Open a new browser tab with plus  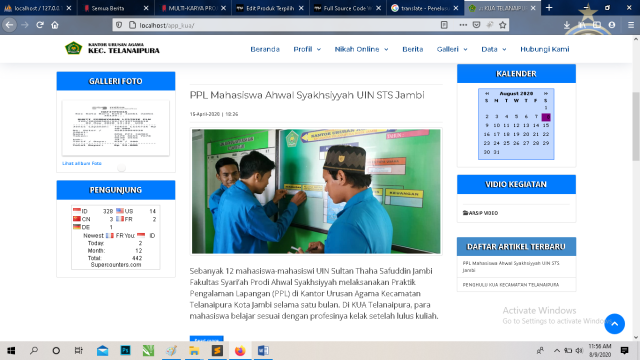[549, 8]
